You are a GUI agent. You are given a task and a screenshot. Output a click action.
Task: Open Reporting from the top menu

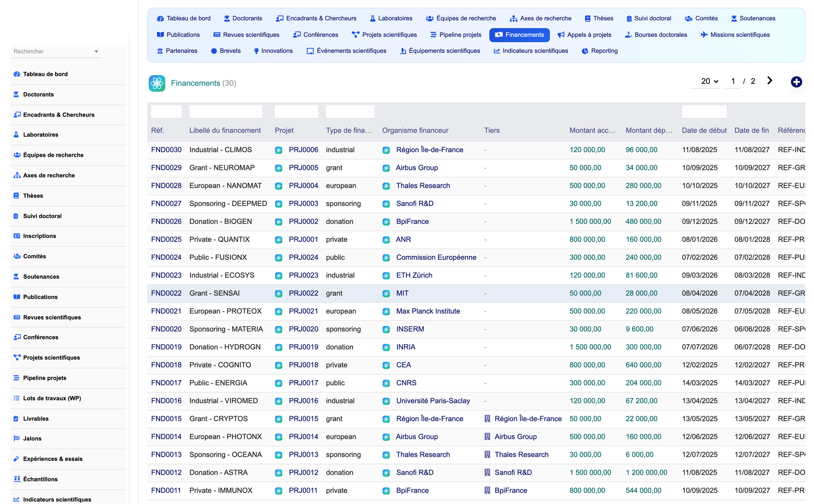[599, 51]
